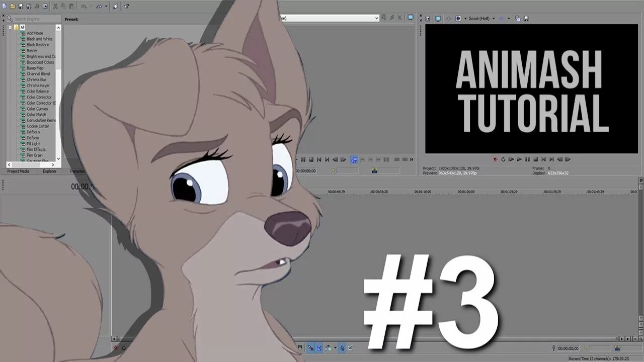This screenshot has height=362, width=644.
Task: Toggle Loop Playback under preview
Action: (x=503, y=159)
